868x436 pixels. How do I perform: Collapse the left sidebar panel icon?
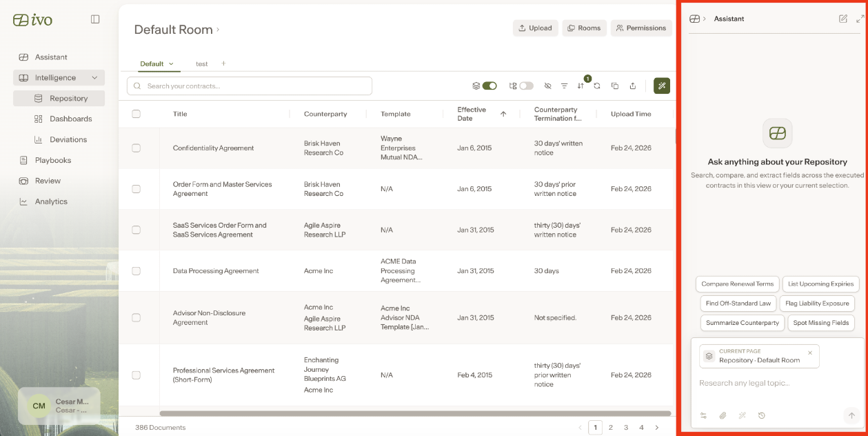coord(95,19)
